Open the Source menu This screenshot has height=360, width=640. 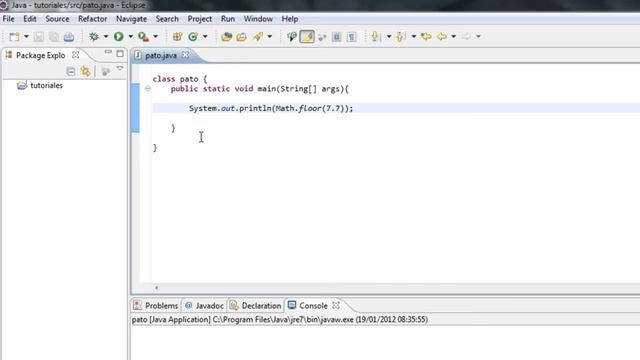(57, 19)
